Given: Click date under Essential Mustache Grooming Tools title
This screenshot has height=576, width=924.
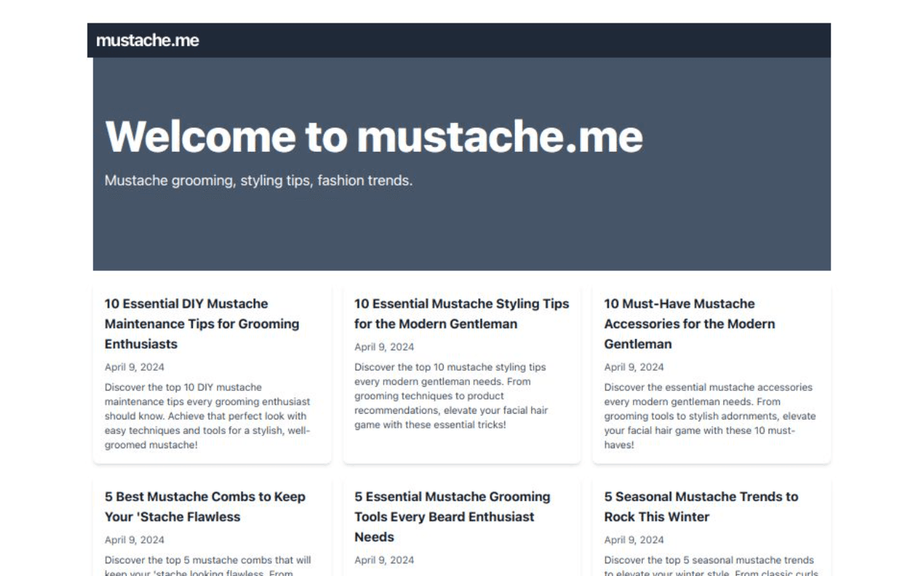Looking at the screenshot, I should (x=384, y=560).
